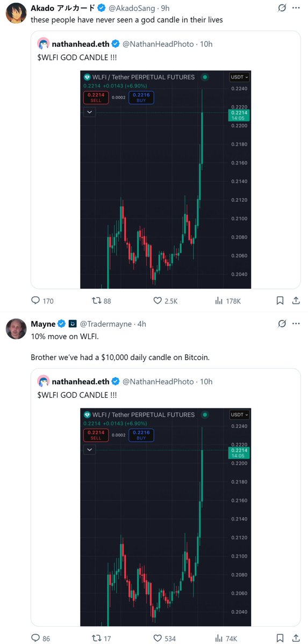View analytics showing 178K views
The height and width of the screenshot is (644, 308).
pos(227,301)
